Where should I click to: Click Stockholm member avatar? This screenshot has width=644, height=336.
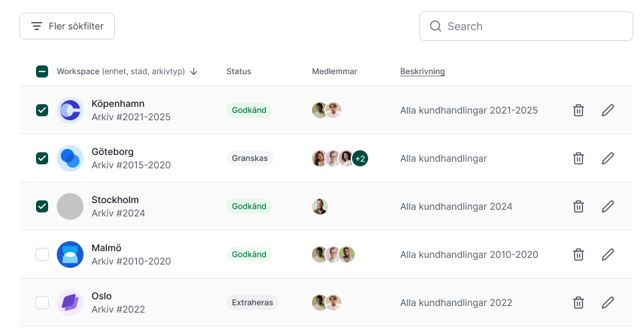click(x=320, y=206)
